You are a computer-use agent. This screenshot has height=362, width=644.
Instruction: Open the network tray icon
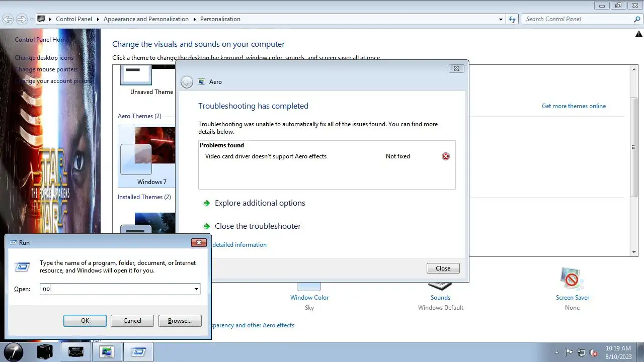(x=581, y=352)
